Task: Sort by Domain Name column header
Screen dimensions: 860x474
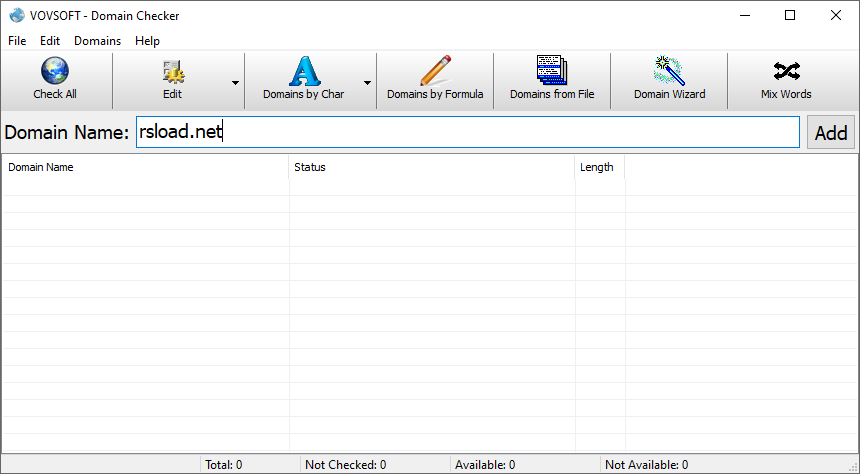Action: (145, 167)
